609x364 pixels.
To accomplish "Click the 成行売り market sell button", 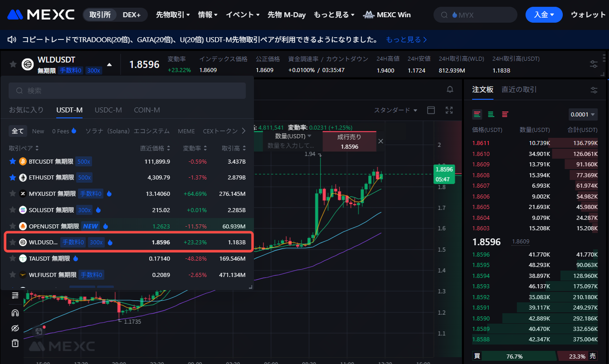I will click(349, 141).
